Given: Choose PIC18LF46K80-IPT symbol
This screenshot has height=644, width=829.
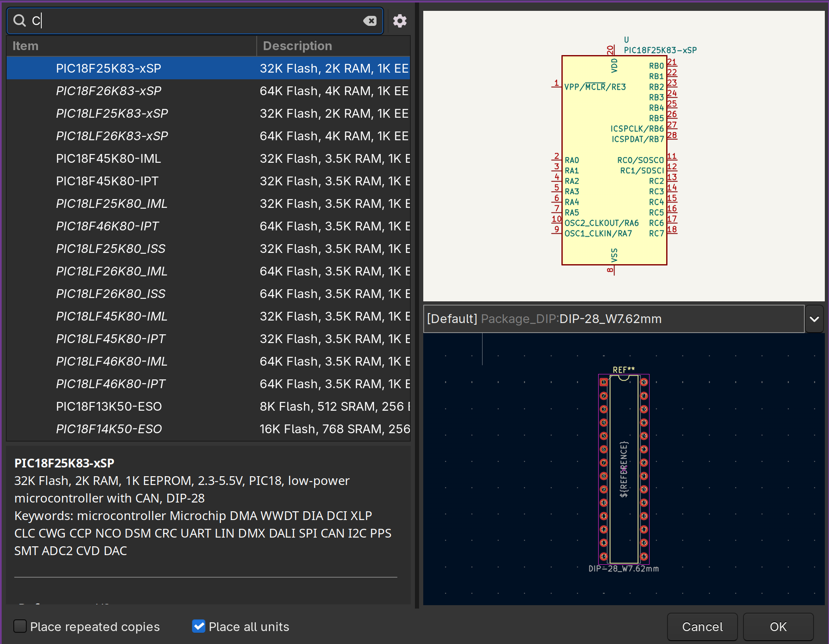Looking at the screenshot, I should pos(208,384).
